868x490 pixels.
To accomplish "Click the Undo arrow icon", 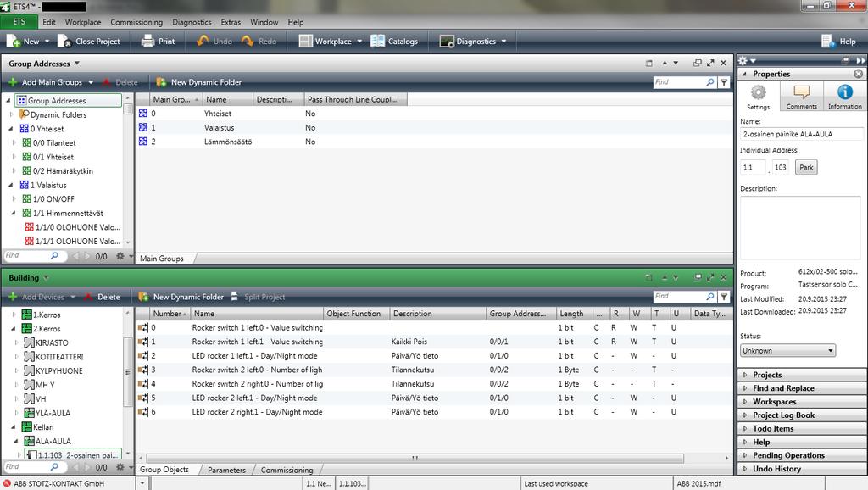I will (203, 41).
